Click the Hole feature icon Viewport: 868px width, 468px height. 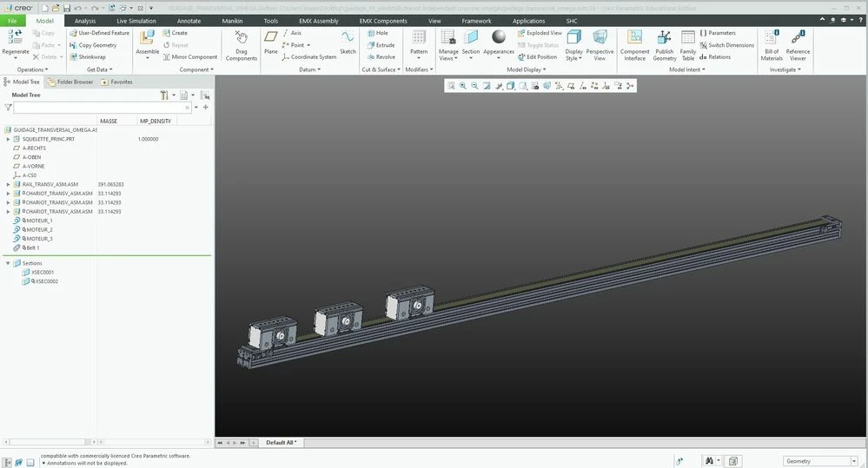point(372,33)
